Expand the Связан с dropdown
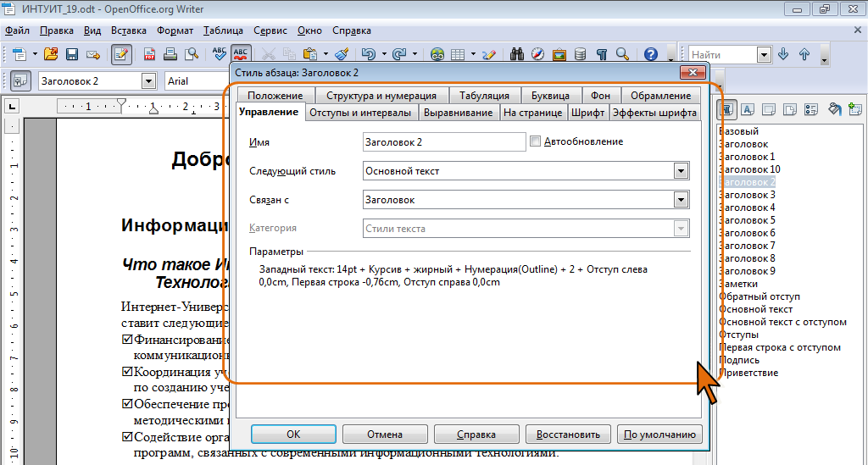Screen dimensions: 868x465 (x=682, y=200)
